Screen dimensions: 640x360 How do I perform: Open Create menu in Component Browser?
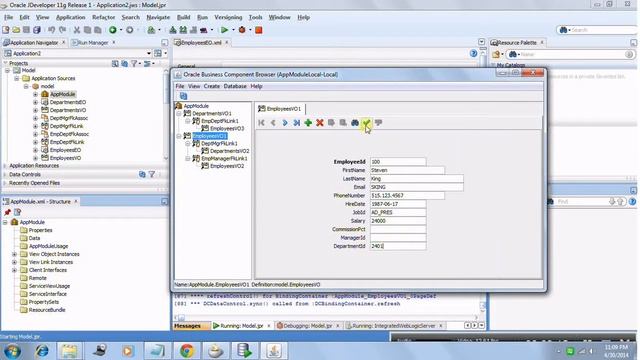tap(212, 86)
